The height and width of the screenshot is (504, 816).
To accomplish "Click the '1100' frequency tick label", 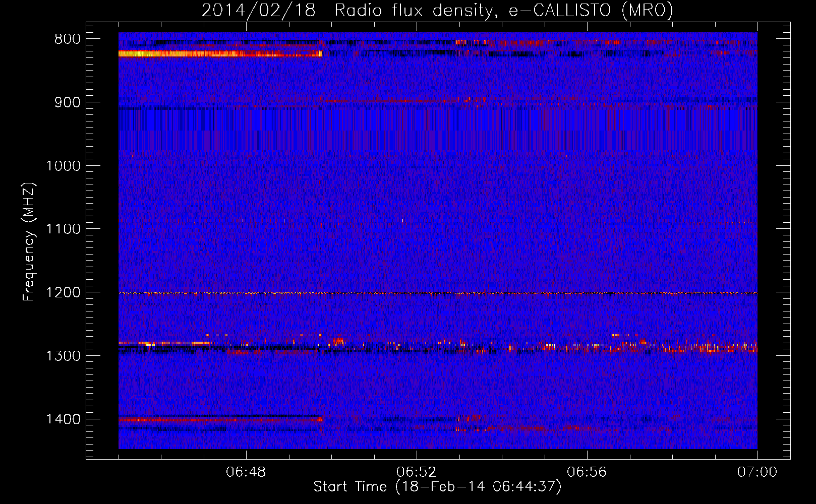I will click(x=63, y=229).
